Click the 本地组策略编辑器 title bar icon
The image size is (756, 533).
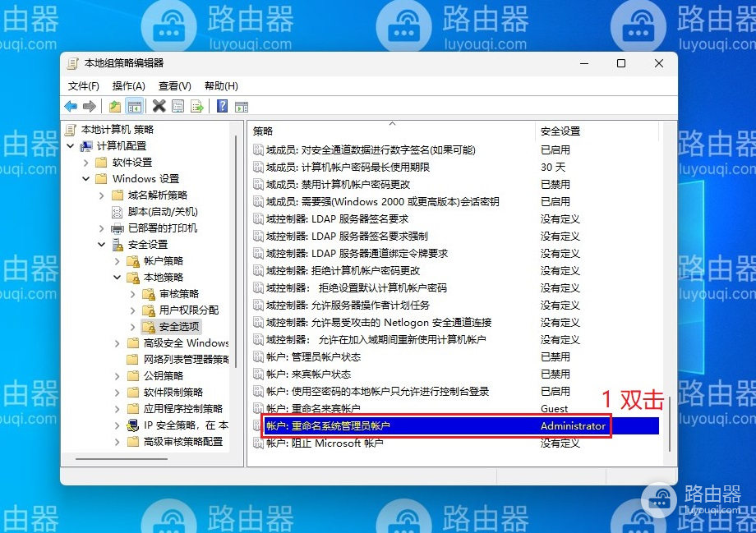[x=73, y=63]
